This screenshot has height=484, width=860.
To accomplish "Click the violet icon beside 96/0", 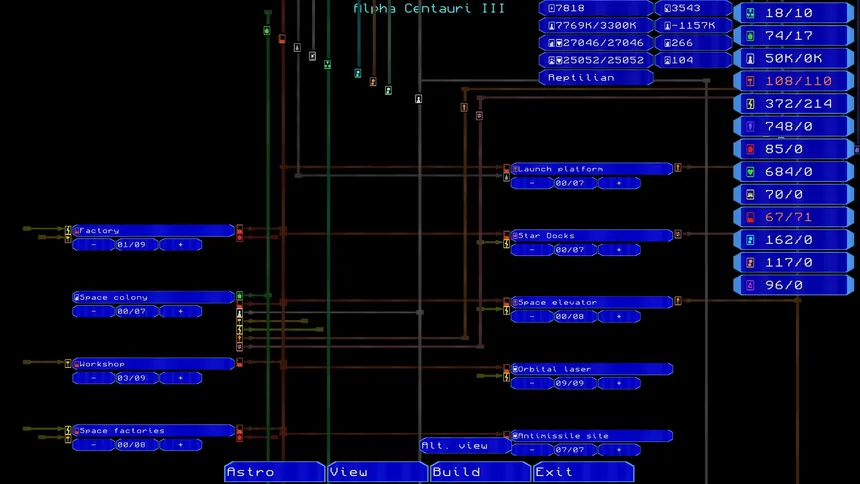I will 750,285.
